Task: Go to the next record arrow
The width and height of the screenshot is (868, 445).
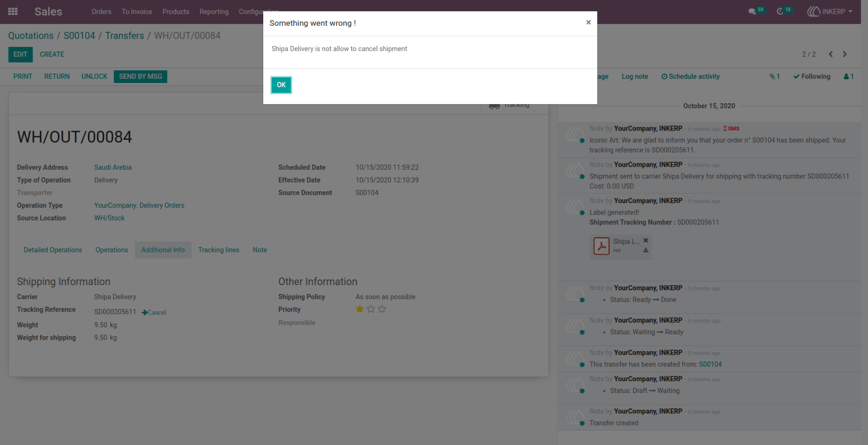Action: point(845,54)
